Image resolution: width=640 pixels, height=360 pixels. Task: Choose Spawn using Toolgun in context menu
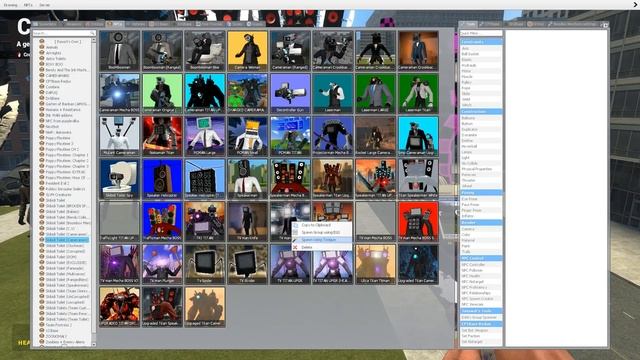[x=322, y=240]
